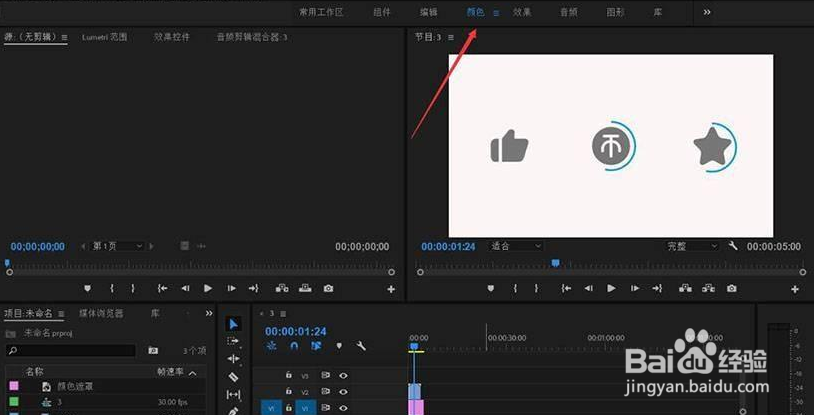The width and height of the screenshot is (814, 415).
Task: Click sort caret beside 帧速率 column
Action: (193, 373)
